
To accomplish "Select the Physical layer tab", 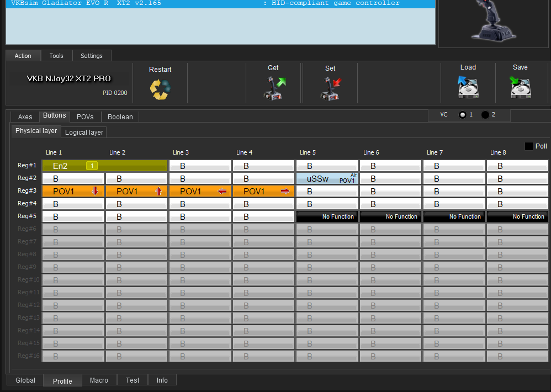I will pyautogui.click(x=36, y=131).
